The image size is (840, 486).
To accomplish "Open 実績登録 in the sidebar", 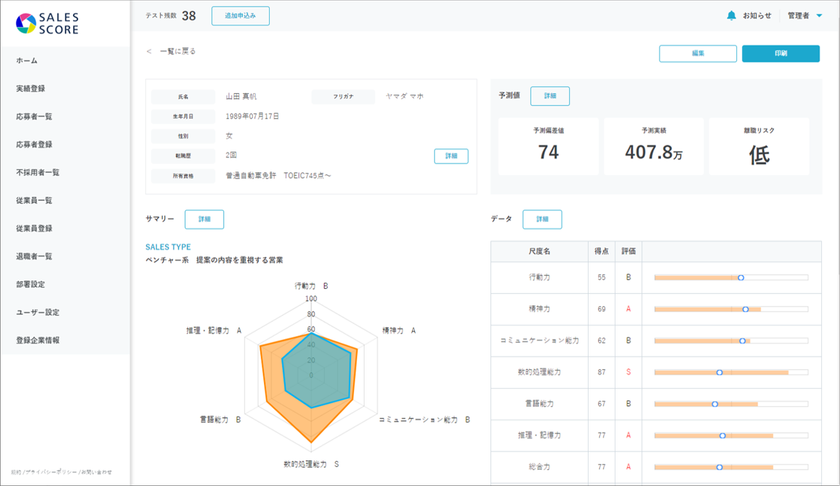I will (31, 89).
